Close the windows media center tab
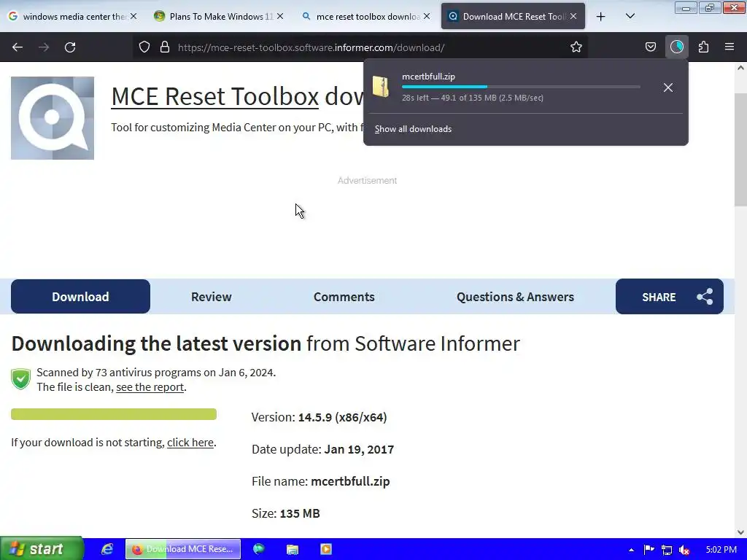 pyautogui.click(x=133, y=16)
